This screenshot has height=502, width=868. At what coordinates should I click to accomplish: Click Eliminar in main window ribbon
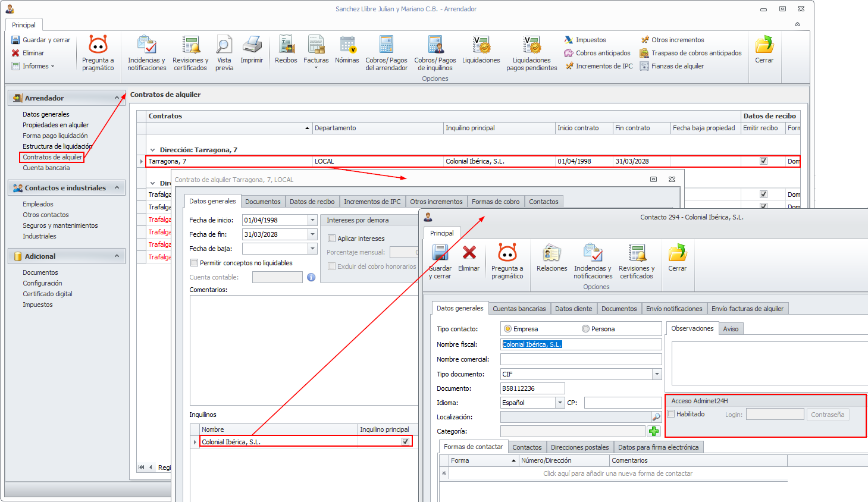[27, 53]
